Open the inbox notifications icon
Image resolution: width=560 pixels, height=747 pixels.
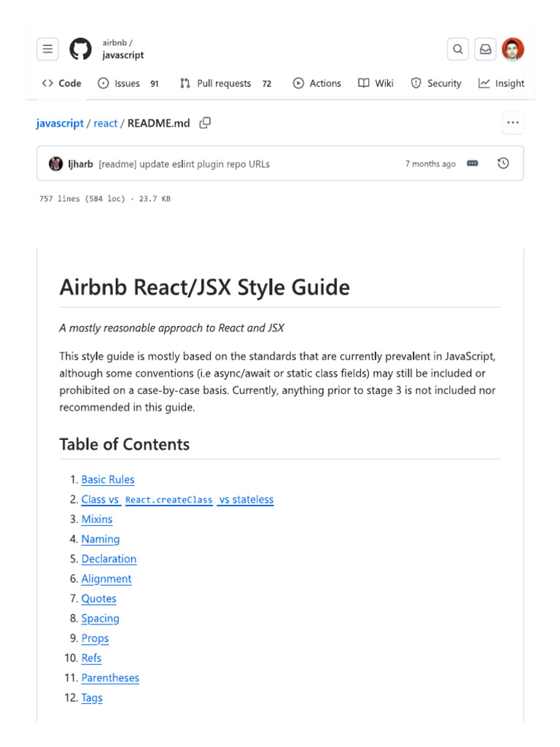[486, 50]
